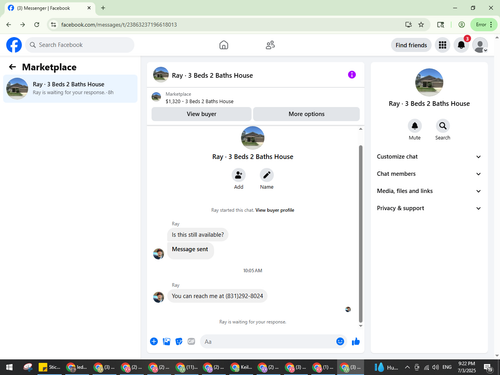Click the back arrow beside Marketplace
Viewport: 500px width, 375px height.
12,67
